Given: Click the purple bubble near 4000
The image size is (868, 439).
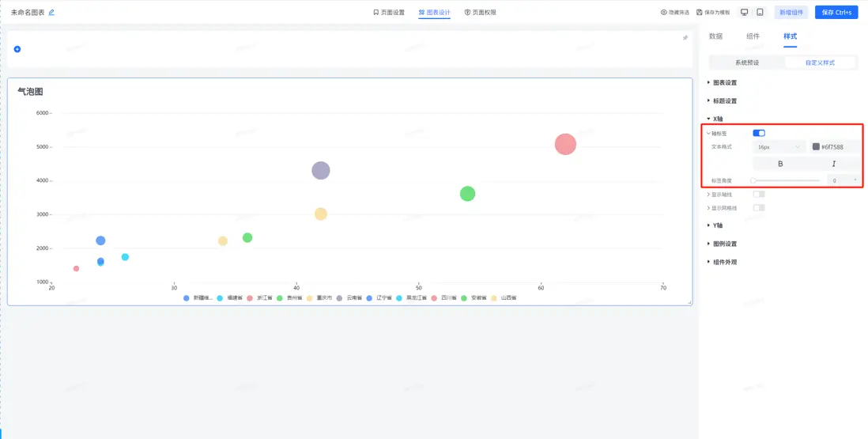Looking at the screenshot, I should [x=321, y=171].
